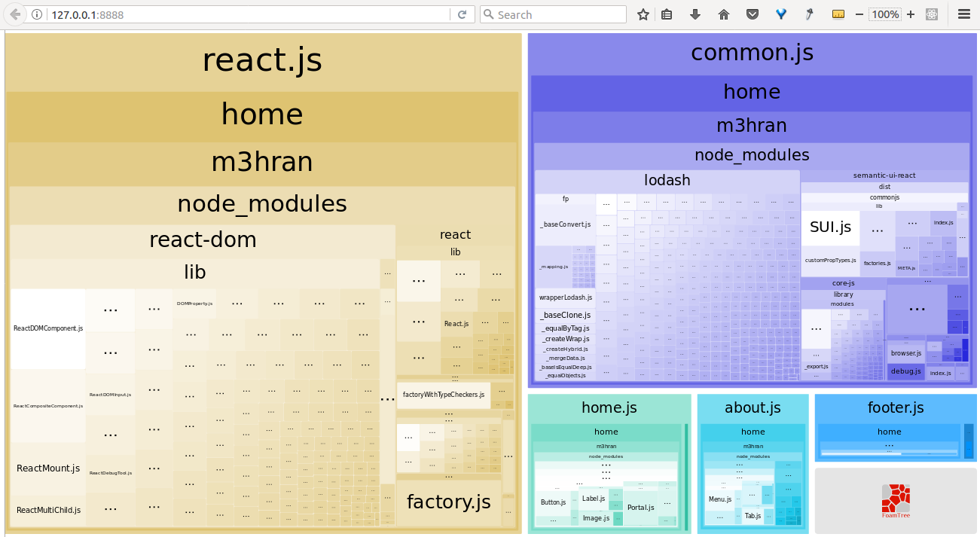The image size is (980, 537).
Task: Select the Tab.js cell in about.js
Action: [753, 516]
